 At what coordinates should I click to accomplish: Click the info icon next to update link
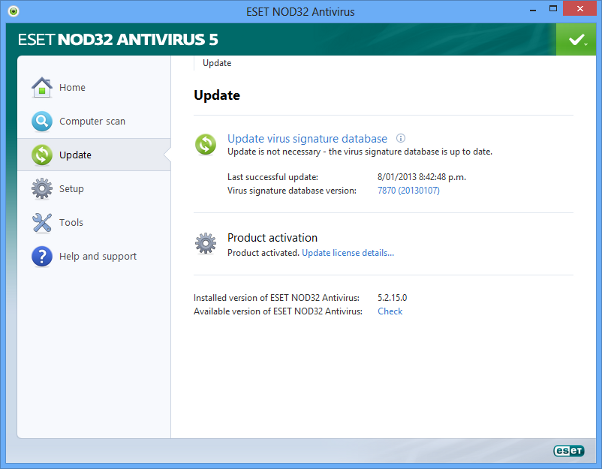[x=400, y=138]
